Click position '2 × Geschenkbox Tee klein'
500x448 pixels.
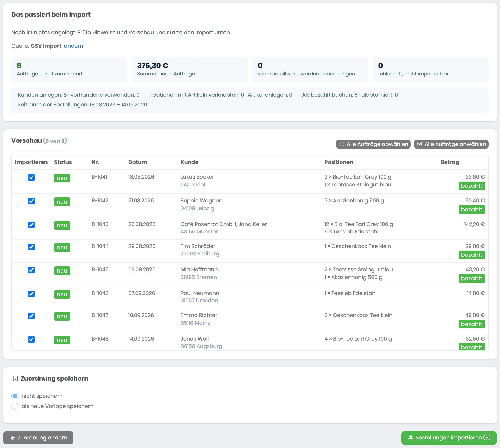pyautogui.click(x=358, y=315)
